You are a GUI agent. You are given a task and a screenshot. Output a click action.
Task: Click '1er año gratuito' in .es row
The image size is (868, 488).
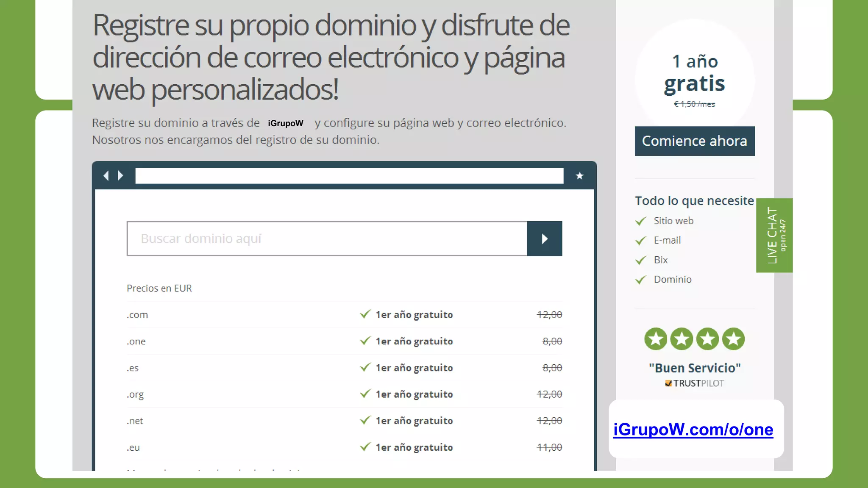click(414, 368)
